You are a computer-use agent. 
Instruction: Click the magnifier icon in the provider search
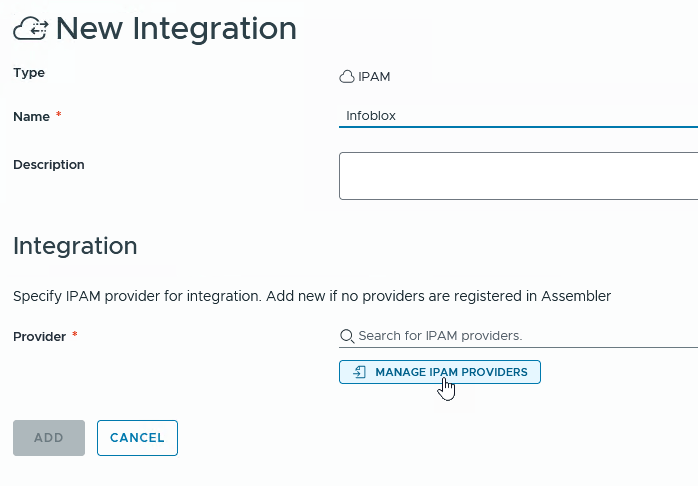click(347, 336)
